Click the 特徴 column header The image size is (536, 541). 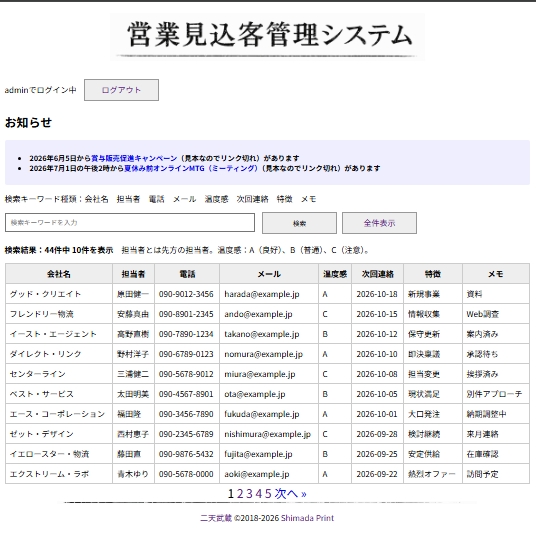pos(433,274)
